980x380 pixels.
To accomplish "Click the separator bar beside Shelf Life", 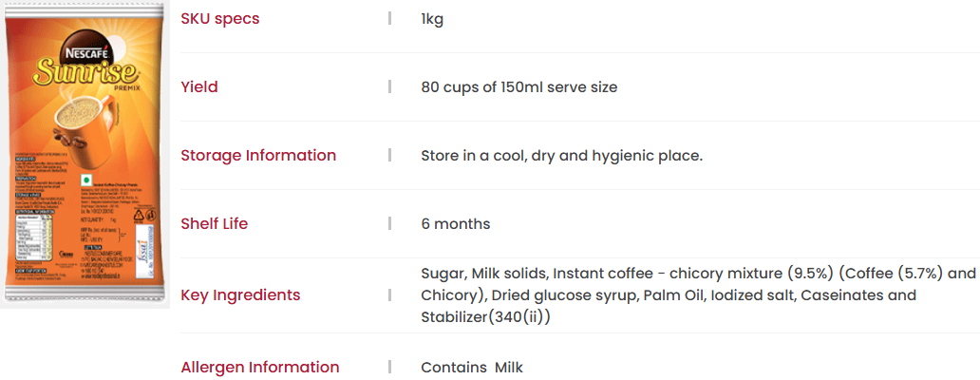I will (390, 224).
